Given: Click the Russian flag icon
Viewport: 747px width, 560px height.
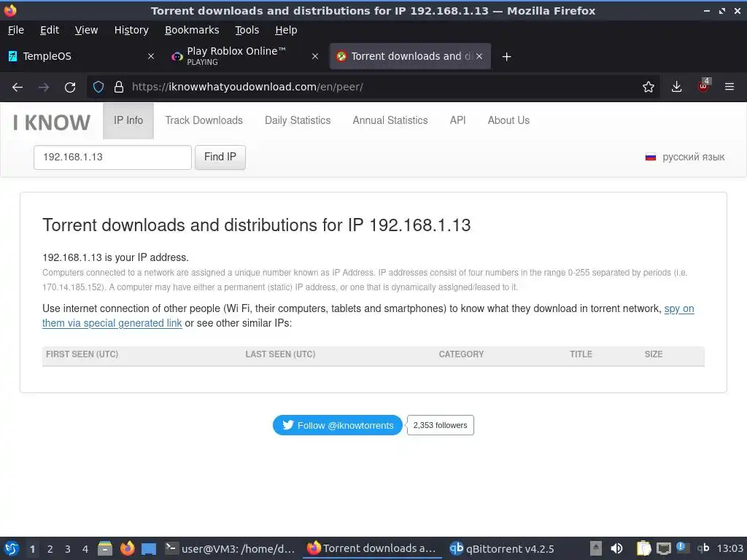Looking at the screenshot, I should (x=650, y=157).
